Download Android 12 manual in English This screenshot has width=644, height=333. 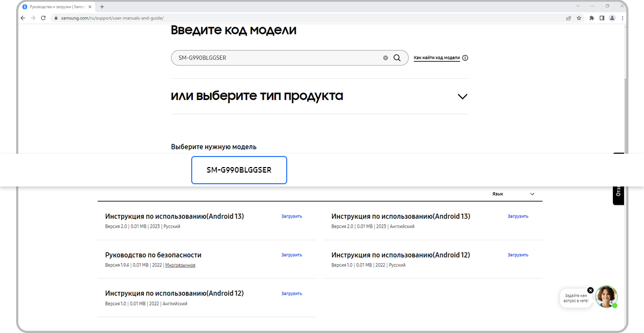292,293
